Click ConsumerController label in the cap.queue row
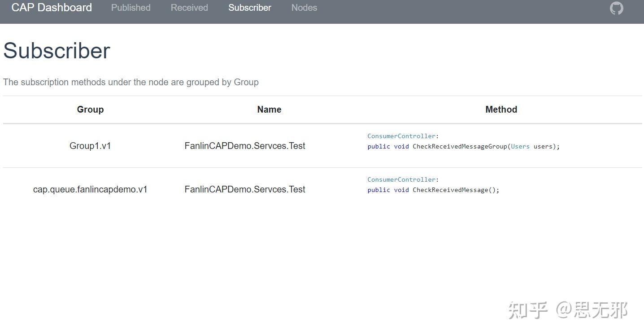644x336 pixels. [401, 179]
